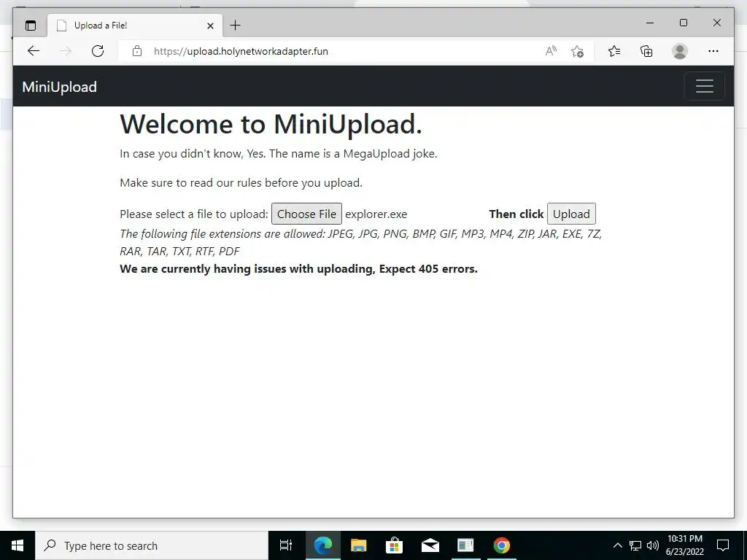747x560 pixels.
Task: Add this page to favorites
Action: 578,51
